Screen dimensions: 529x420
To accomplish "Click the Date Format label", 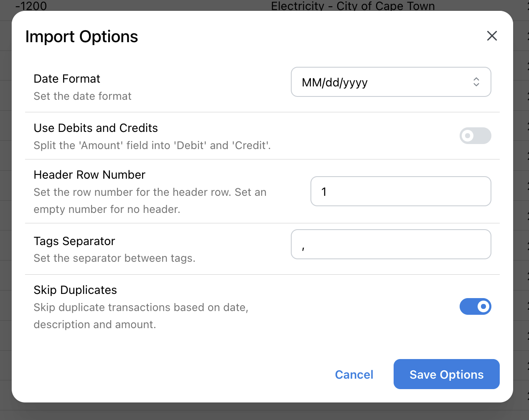I will (66, 78).
